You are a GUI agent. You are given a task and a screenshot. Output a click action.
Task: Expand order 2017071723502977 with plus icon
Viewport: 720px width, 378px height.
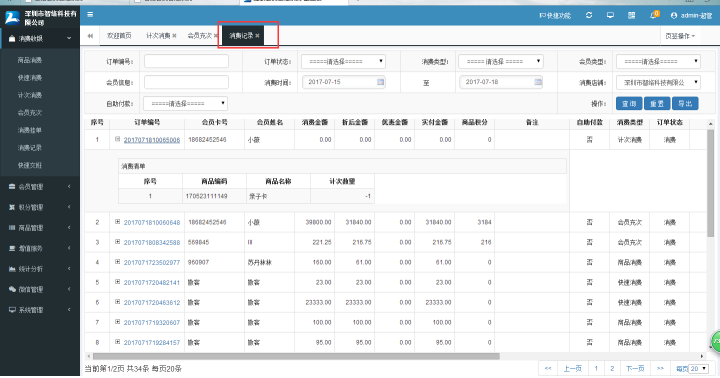coord(118,262)
